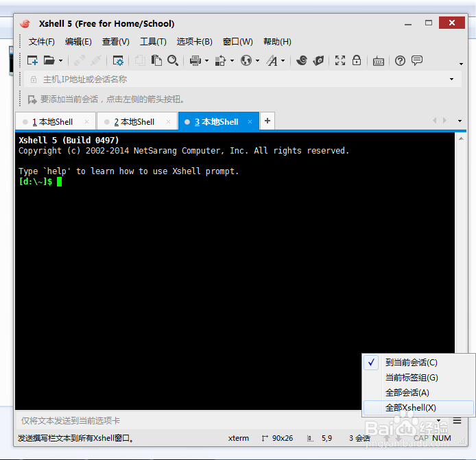Click the Find magnifier icon
The height and width of the screenshot is (460, 476).
tap(173, 60)
